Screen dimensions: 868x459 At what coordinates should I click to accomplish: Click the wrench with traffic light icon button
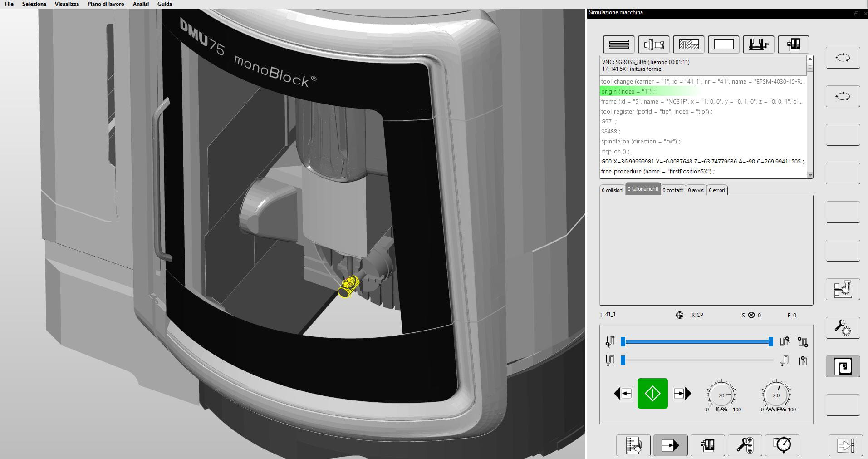pyautogui.click(x=745, y=445)
